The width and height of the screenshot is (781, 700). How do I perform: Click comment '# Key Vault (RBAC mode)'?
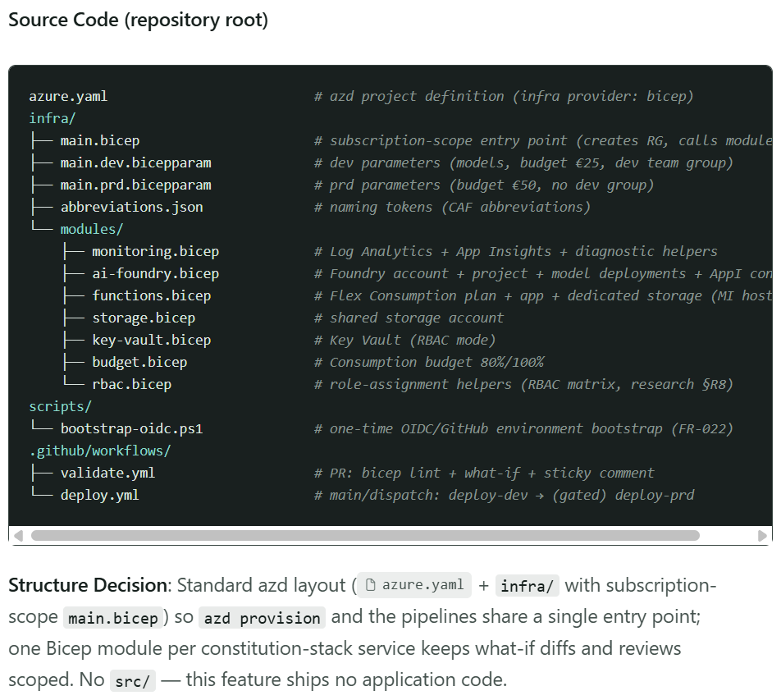tap(405, 340)
